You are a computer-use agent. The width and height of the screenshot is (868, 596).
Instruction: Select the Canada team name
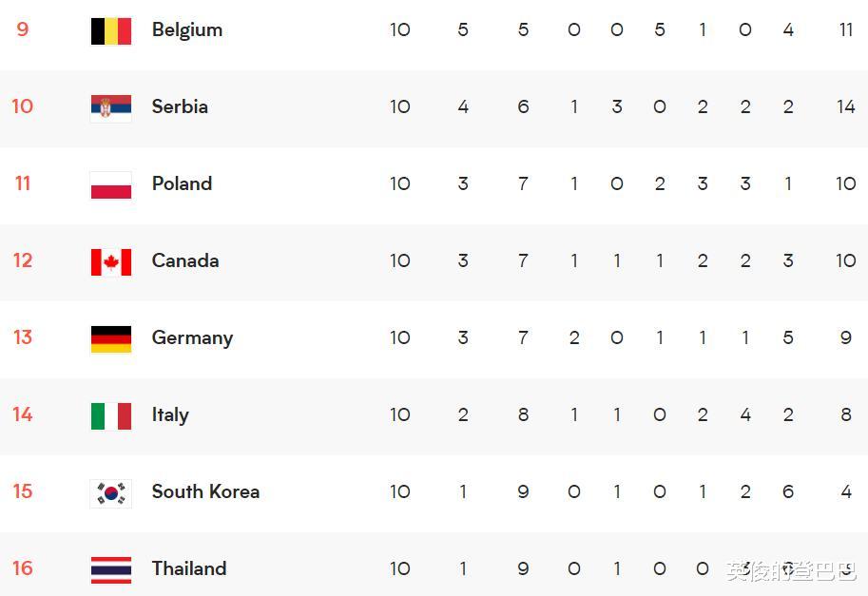coord(185,260)
